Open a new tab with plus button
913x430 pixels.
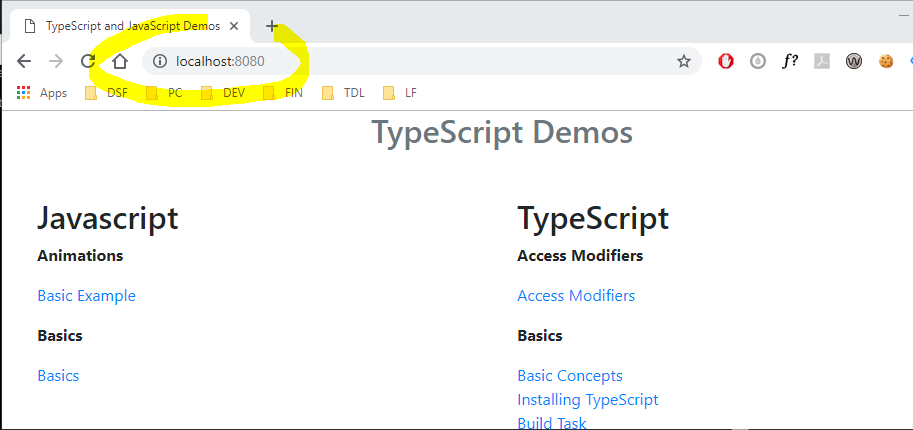point(272,26)
